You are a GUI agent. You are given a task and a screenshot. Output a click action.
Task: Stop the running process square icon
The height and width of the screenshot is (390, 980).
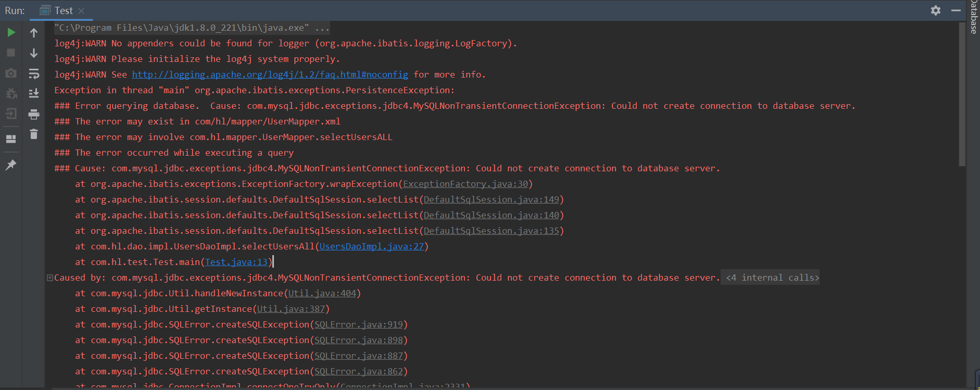pos(11,53)
